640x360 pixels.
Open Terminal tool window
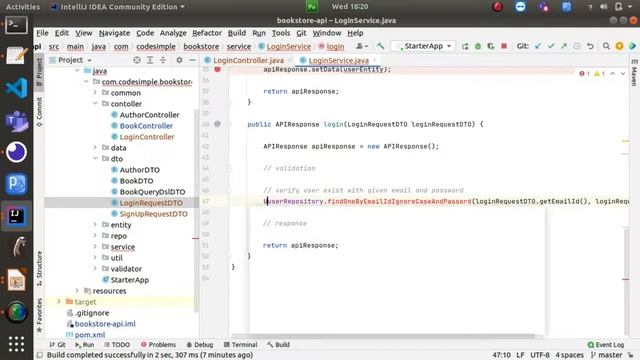[240, 344]
